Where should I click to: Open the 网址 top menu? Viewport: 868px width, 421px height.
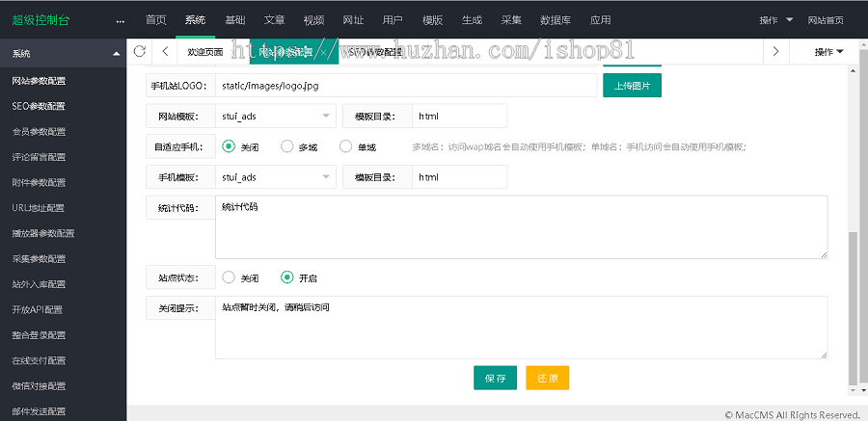coord(353,20)
